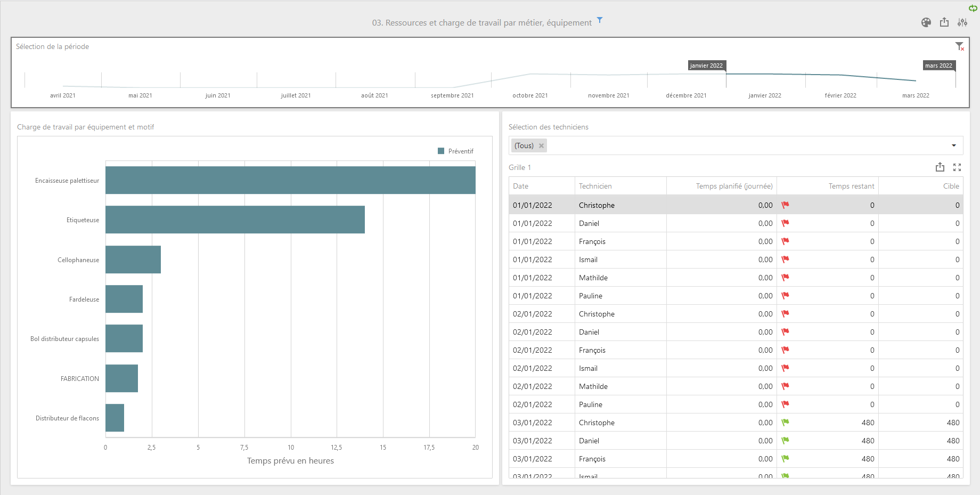980x495 pixels.
Task: Click the green flag in François 03/01/2022 row
Action: tap(785, 459)
